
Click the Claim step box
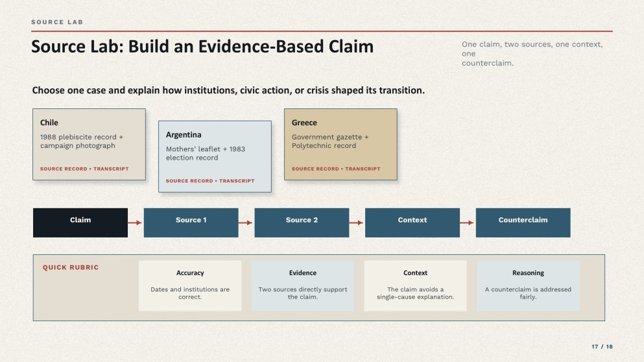coord(80,223)
